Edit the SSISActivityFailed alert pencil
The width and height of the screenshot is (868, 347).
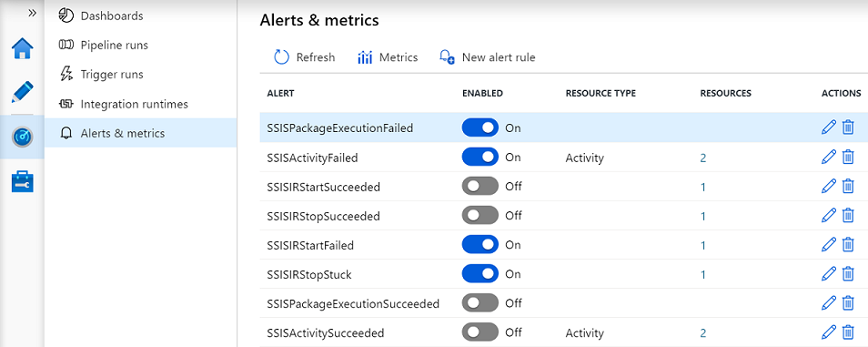tap(829, 157)
